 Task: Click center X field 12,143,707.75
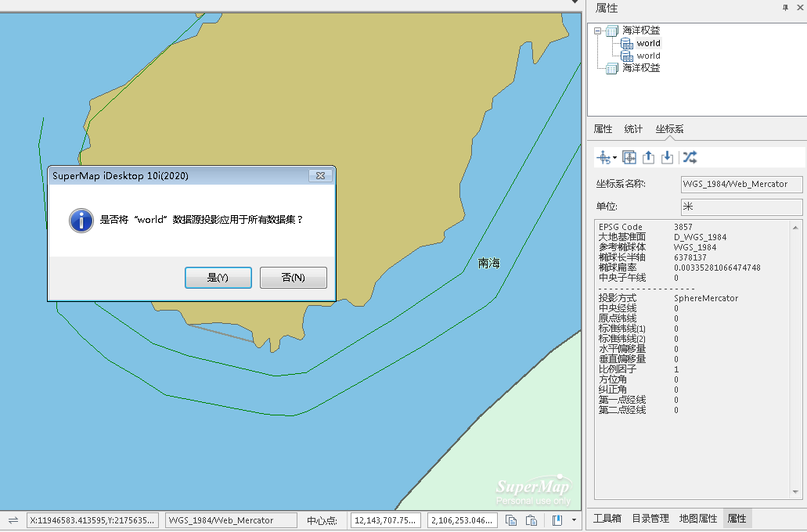tap(385, 520)
